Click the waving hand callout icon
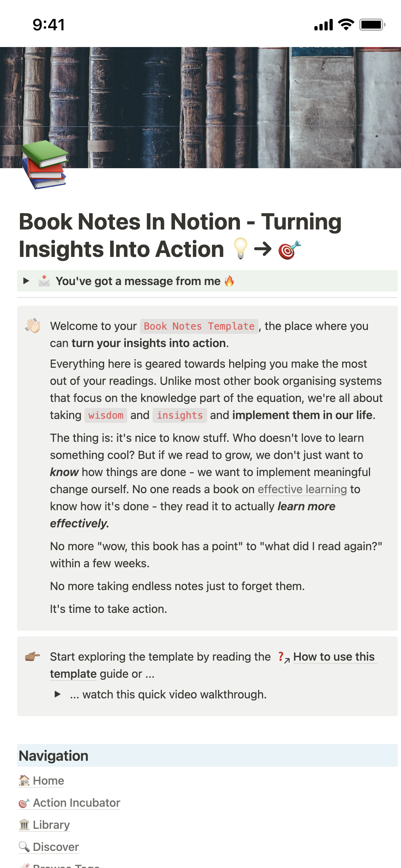Screen dimensions: 401x868 pyautogui.click(x=33, y=326)
